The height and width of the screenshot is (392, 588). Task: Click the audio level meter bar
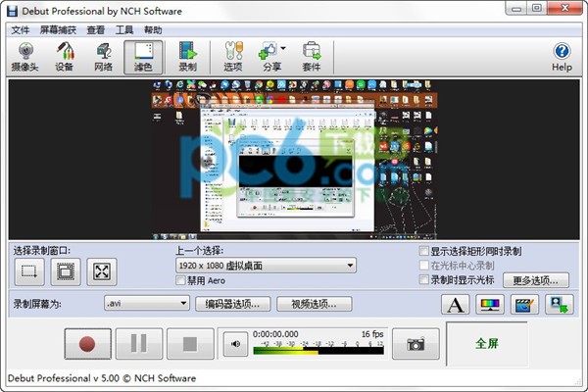point(318,351)
